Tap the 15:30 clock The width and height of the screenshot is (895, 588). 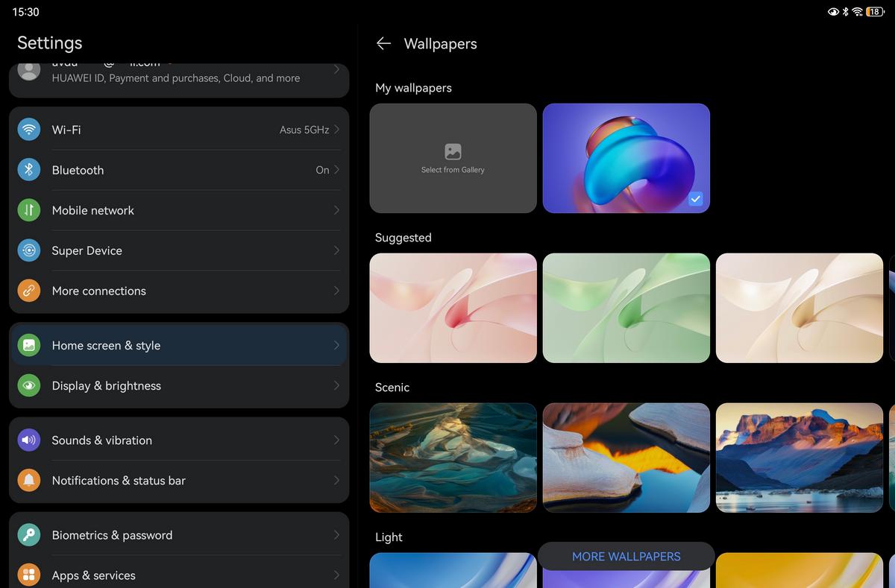(26, 12)
